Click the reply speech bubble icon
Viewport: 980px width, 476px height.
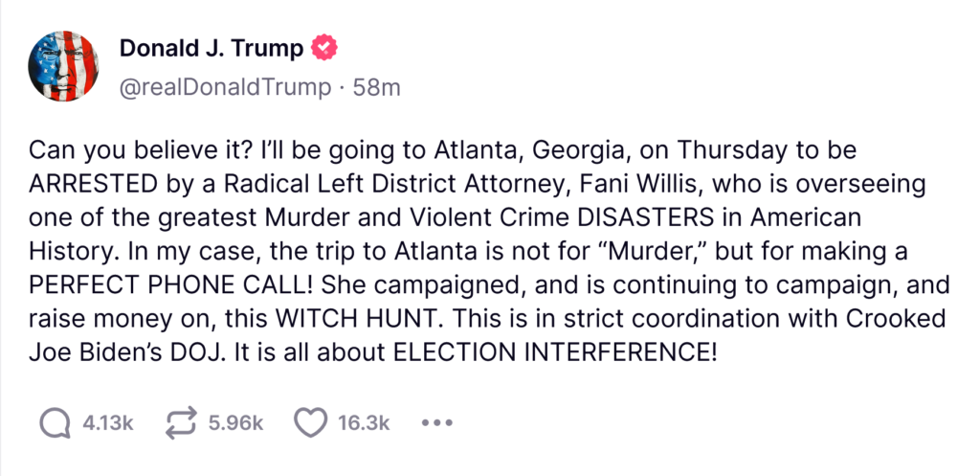[55, 423]
